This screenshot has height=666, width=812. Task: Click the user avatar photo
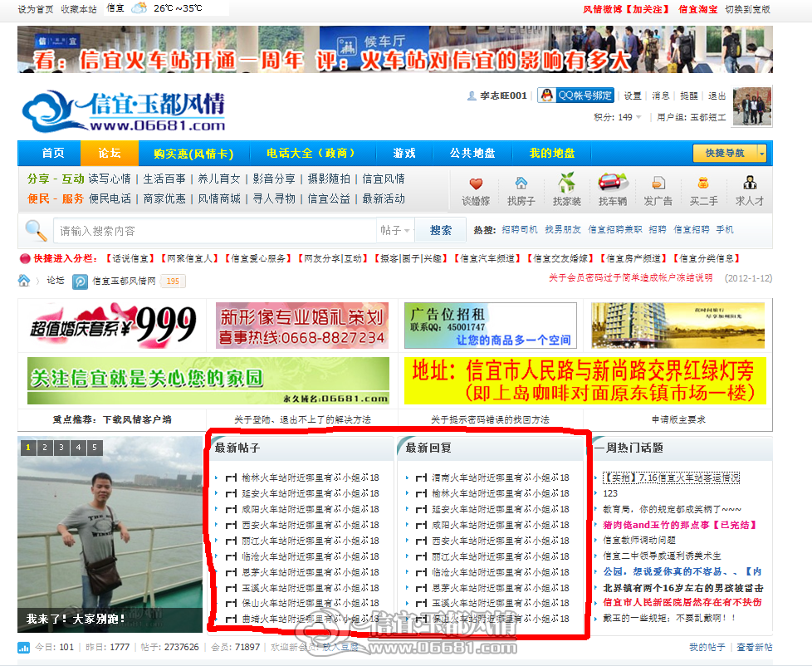point(752,106)
